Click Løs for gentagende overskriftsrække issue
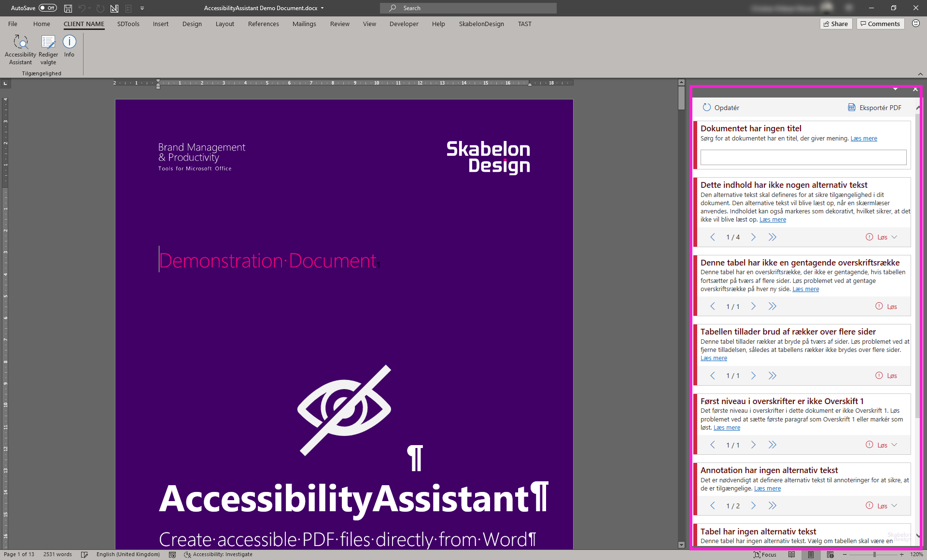Screen dimensions: 927x560 [886, 307]
